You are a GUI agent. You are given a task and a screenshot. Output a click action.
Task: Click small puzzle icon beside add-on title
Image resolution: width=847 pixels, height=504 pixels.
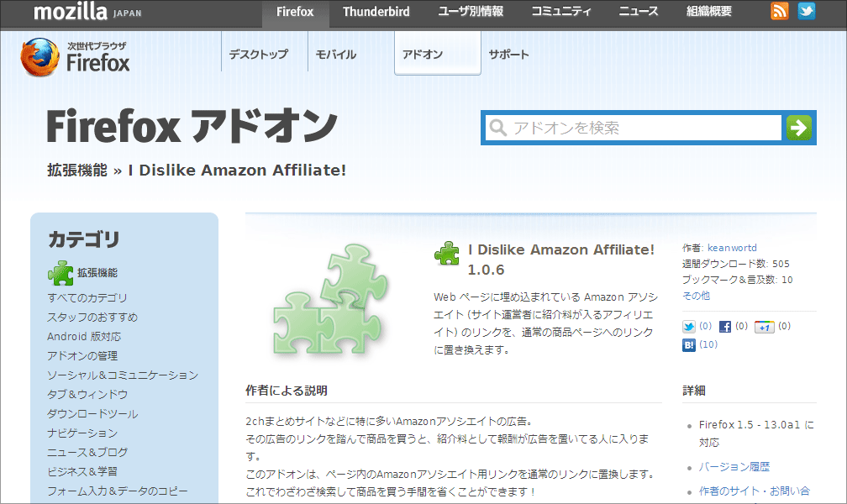click(x=447, y=253)
